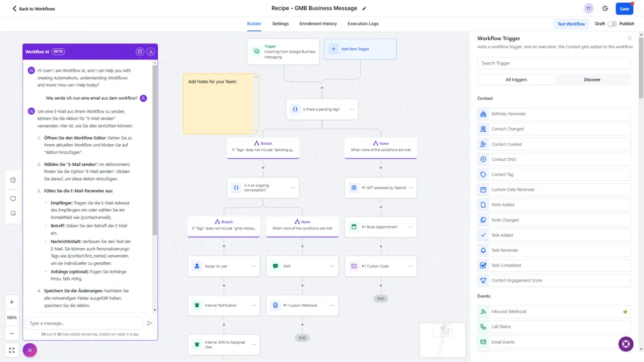Open the Enrollment History tab
Viewport: 644px width, 362px height.
(x=318, y=24)
